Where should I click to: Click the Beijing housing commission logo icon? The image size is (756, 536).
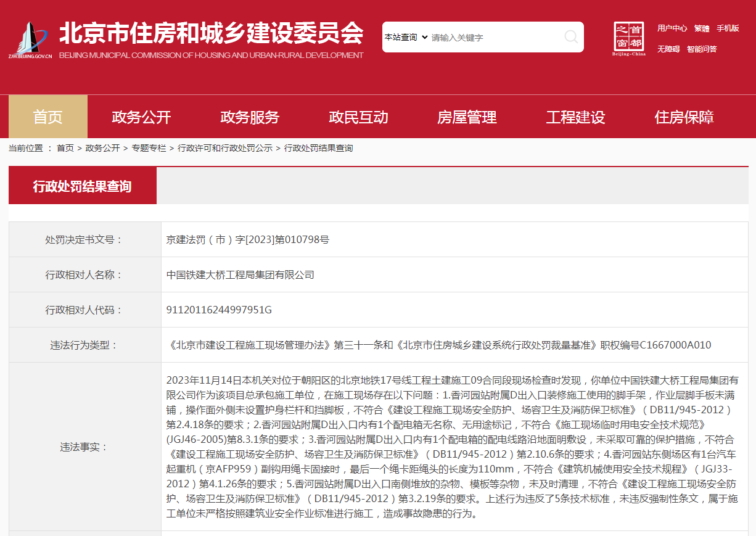point(30,40)
